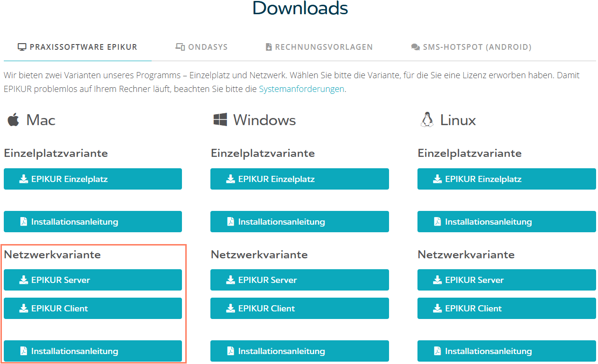Screen dimensions: 598x364
Task: Click Netzwerkvariante heading under Mac
Action: click(x=52, y=255)
